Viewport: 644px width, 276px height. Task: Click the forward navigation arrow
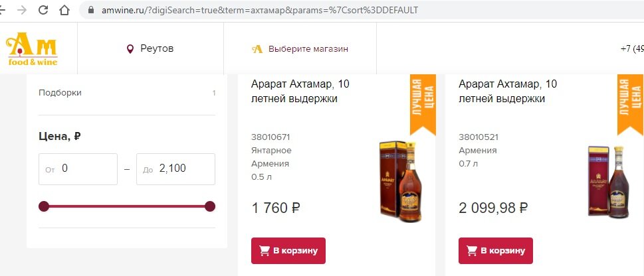[22, 10]
